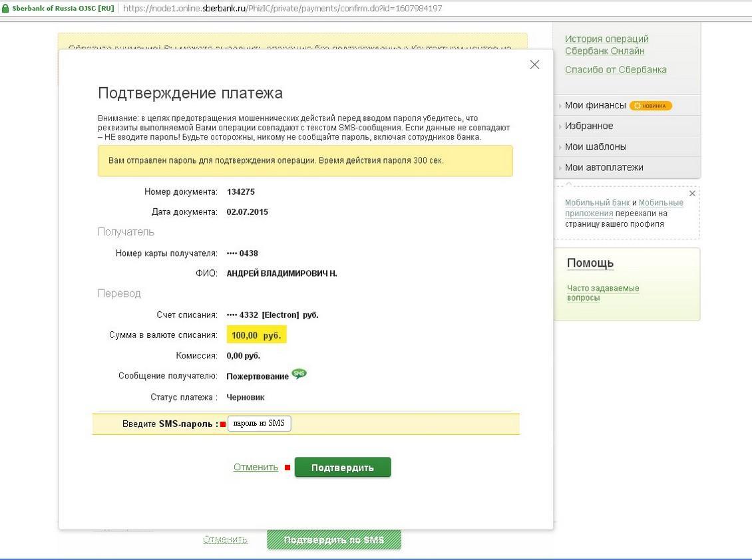
Task: Click the browser address bar URL
Action: click(x=282, y=8)
